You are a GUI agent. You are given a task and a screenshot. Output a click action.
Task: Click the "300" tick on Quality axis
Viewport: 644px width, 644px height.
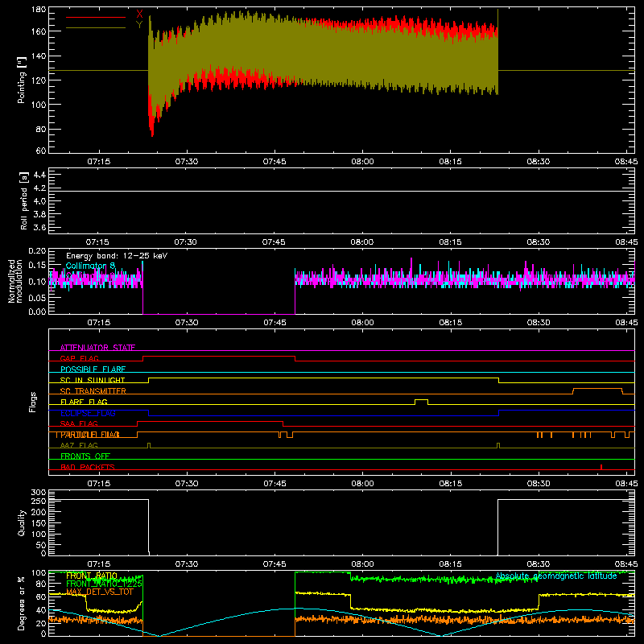38,493
